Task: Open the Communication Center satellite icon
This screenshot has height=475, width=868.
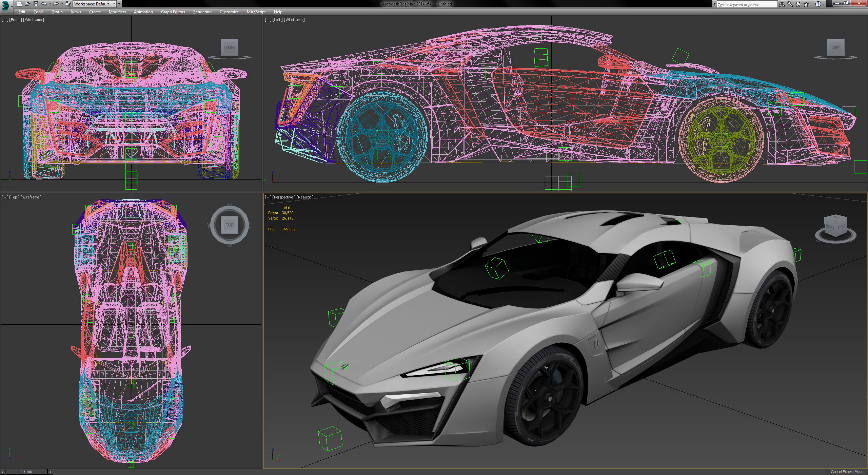Action: click(798, 4)
